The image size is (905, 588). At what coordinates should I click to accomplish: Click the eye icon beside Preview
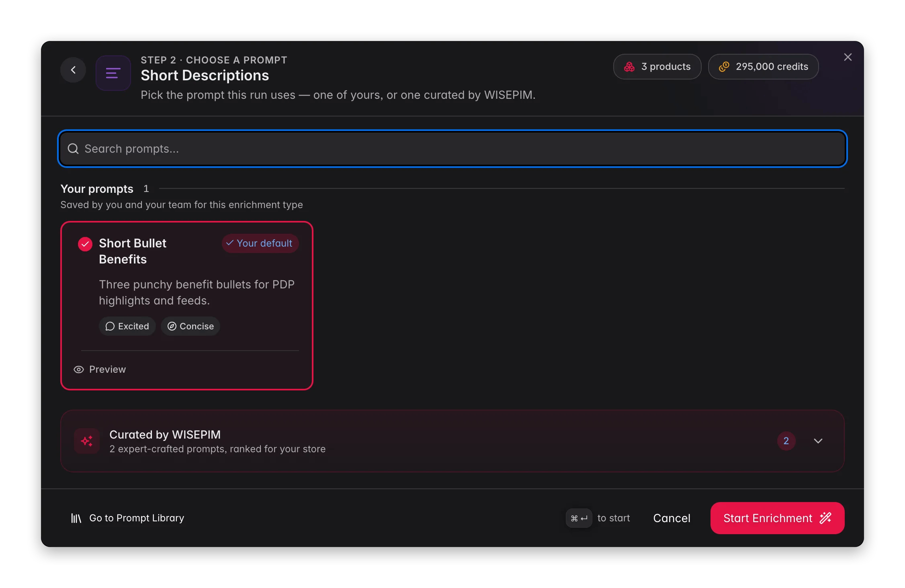79,370
